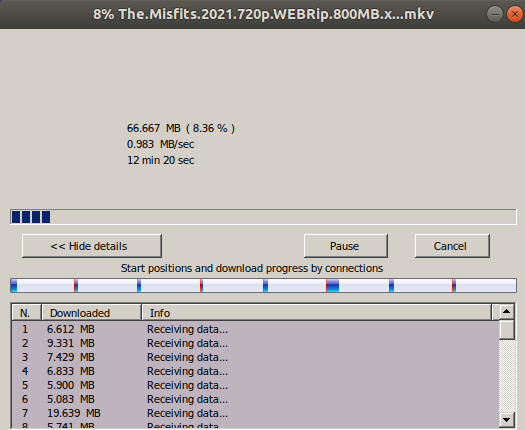This screenshot has height=430, width=525.
Task: Collapse details with Hide details button
Action: point(92,246)
